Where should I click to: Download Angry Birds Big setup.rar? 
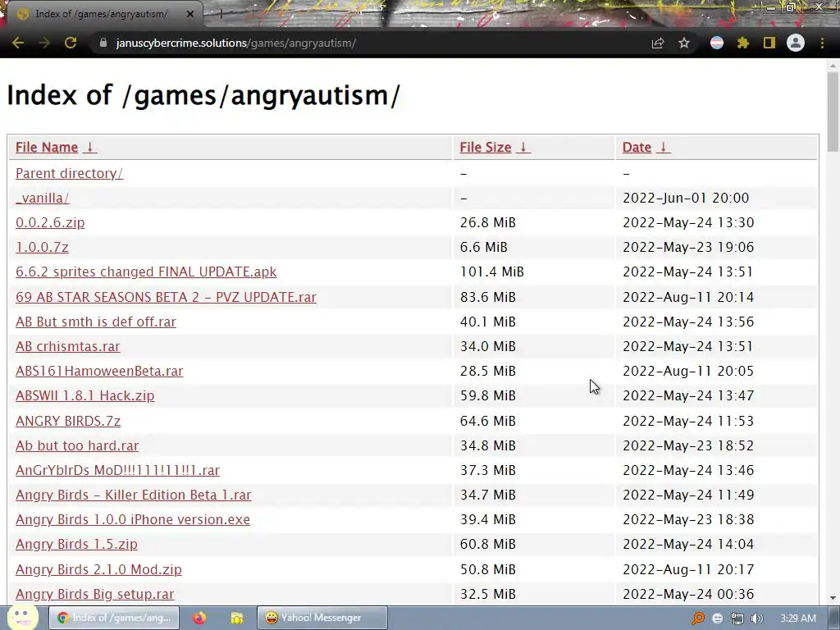pyautogui.click(x=95, y=594)
